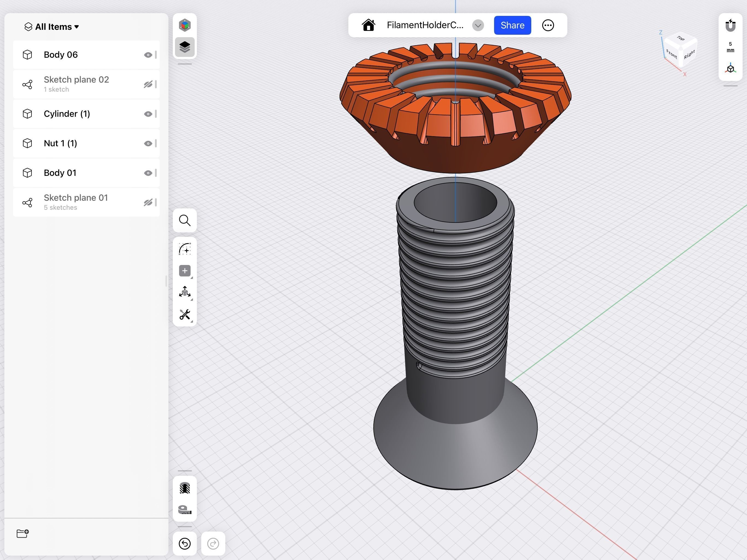Click the Cylinder (1) cube icon

(27, 114)
